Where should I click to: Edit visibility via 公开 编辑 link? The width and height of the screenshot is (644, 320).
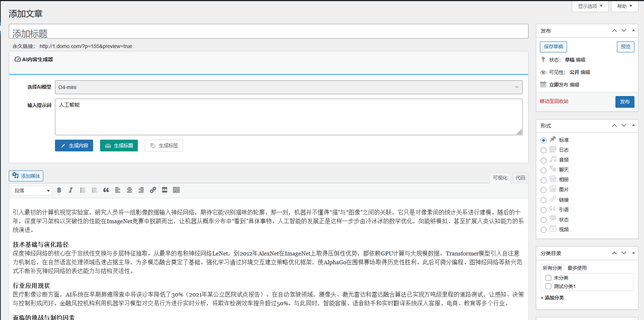click(x=585, y=72)
